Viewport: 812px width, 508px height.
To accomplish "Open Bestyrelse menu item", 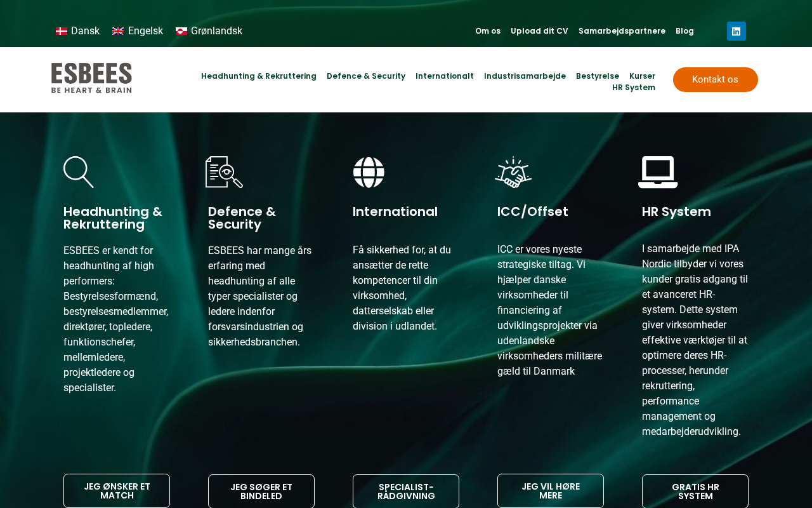I will click(x=598, y=76).
